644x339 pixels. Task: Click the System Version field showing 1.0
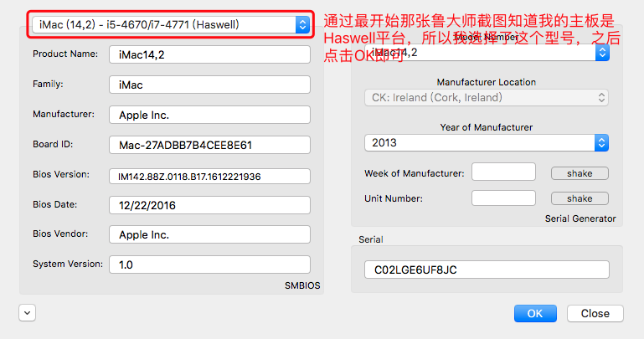click(209, 265)
